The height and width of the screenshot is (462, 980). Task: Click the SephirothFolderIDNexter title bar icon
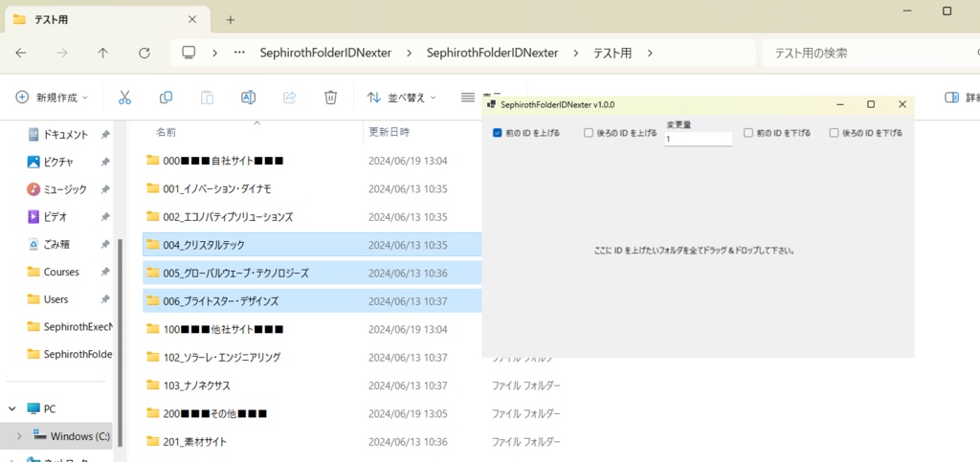coord(491,105)
